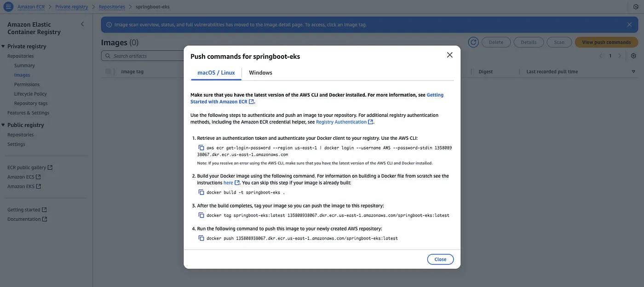Screen dimensions: 644x287
Task: Open Images in the sidebar
Action: pos(22,75)
